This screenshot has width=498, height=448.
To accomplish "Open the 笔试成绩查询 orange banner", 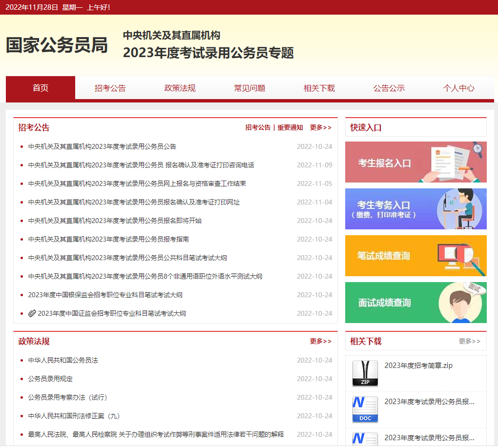I will click(x=415, y=256).
